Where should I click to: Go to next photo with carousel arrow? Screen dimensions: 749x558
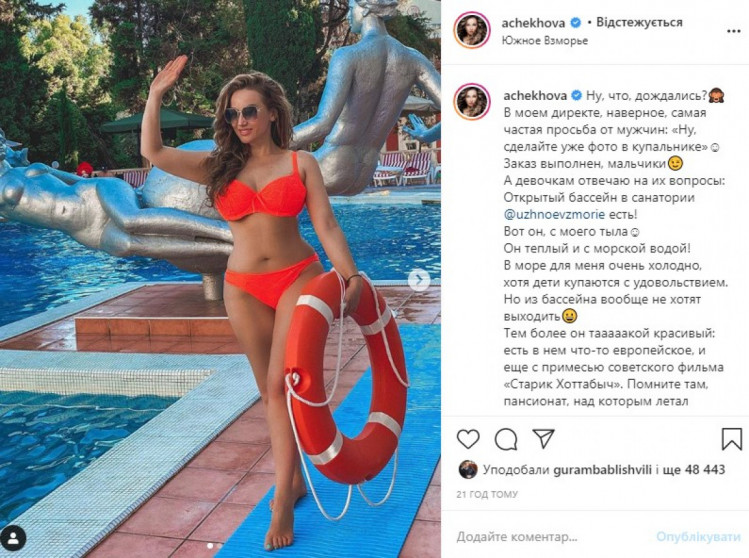coord(419,279)
